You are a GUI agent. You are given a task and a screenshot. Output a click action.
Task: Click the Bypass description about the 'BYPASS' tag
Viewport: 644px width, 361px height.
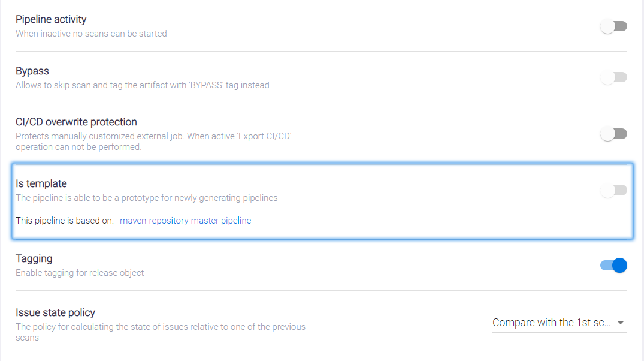pos(143,85)
